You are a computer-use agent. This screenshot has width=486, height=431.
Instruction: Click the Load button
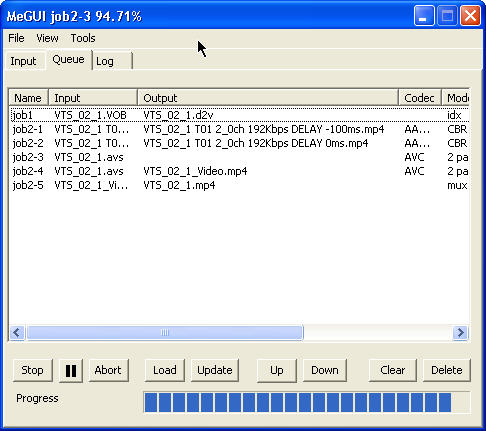click(x=165, y=370)
